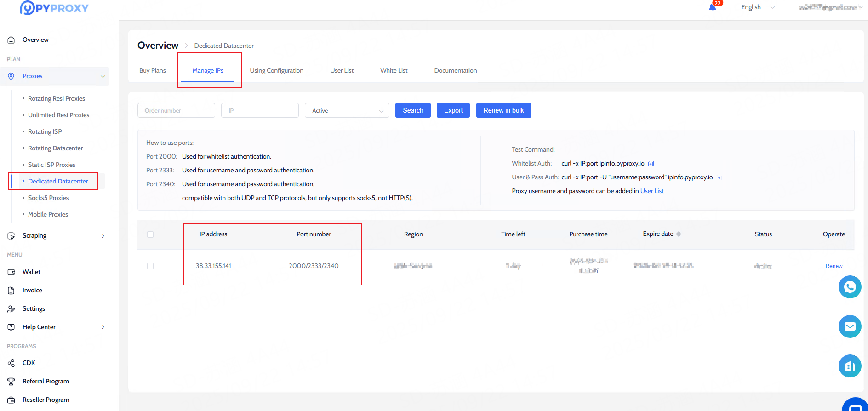
Task: Click the Order number input field
Action: click(176, 110)
